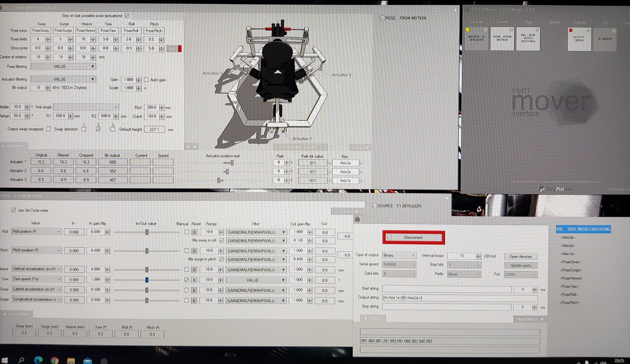This screenshot has width=630, height=364.
Task: Open the Type of output Binary dropdown
Action: point(399,255)
